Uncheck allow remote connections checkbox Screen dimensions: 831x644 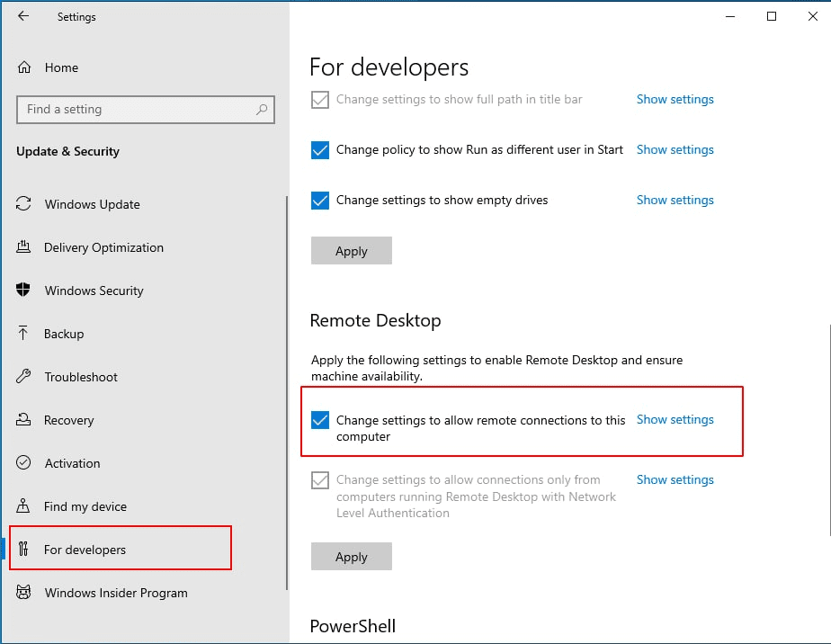point(320,420)
